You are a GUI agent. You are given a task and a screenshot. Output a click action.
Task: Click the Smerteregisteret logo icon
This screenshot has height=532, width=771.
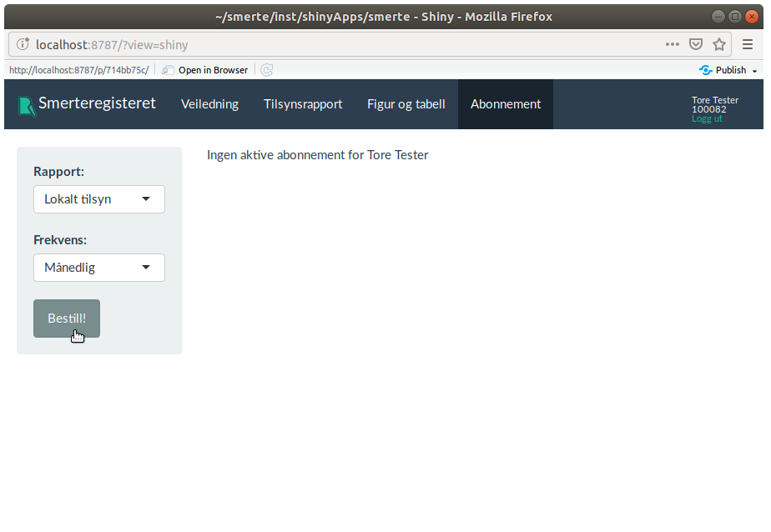click(27, 106)
